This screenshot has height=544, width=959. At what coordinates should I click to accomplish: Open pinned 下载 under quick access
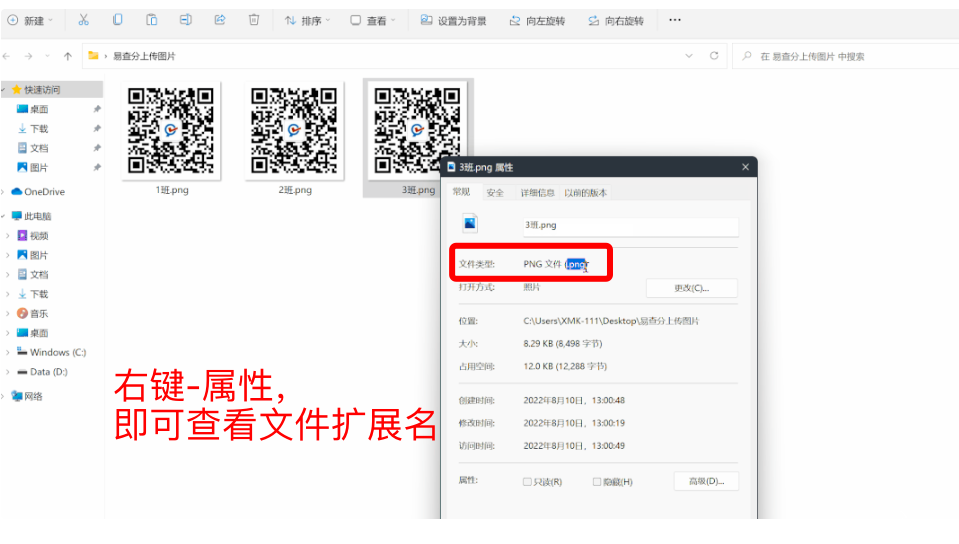click(x=39, y=129)
